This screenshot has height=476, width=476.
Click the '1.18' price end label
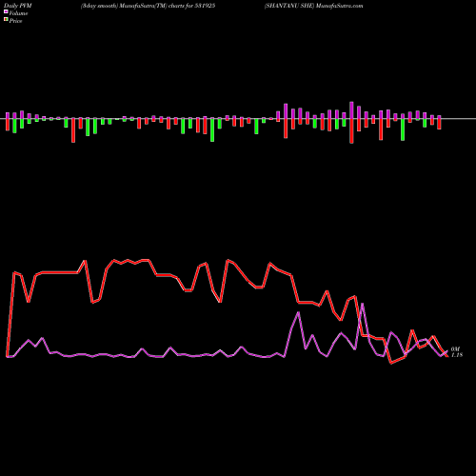(457, 355)
